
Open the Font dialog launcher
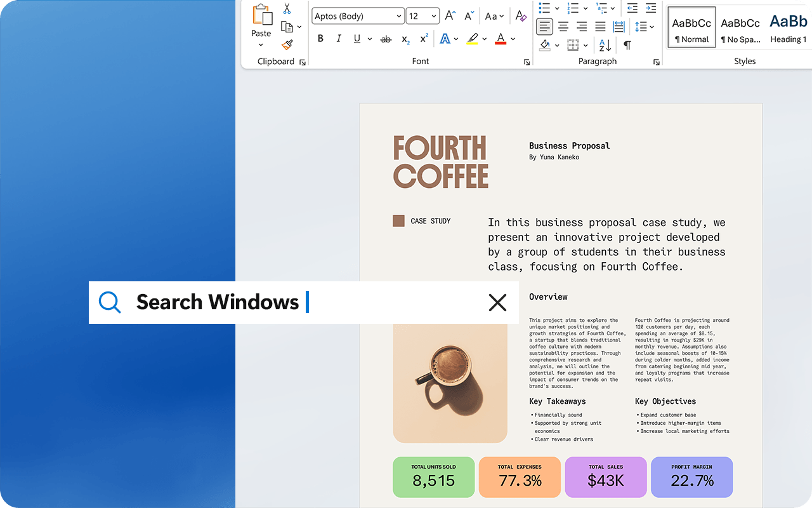(527, 62)
